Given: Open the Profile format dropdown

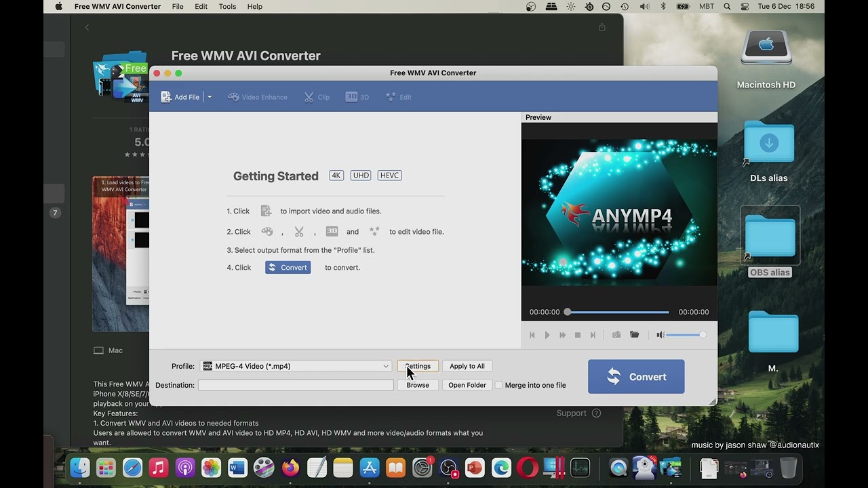Looking at the screenshot, I should tap(296, 366).
